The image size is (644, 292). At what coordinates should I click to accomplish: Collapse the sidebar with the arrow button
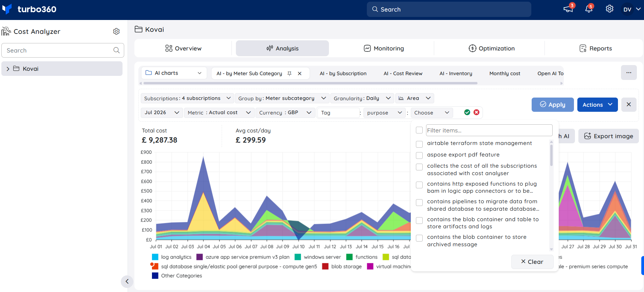[127, 281]
